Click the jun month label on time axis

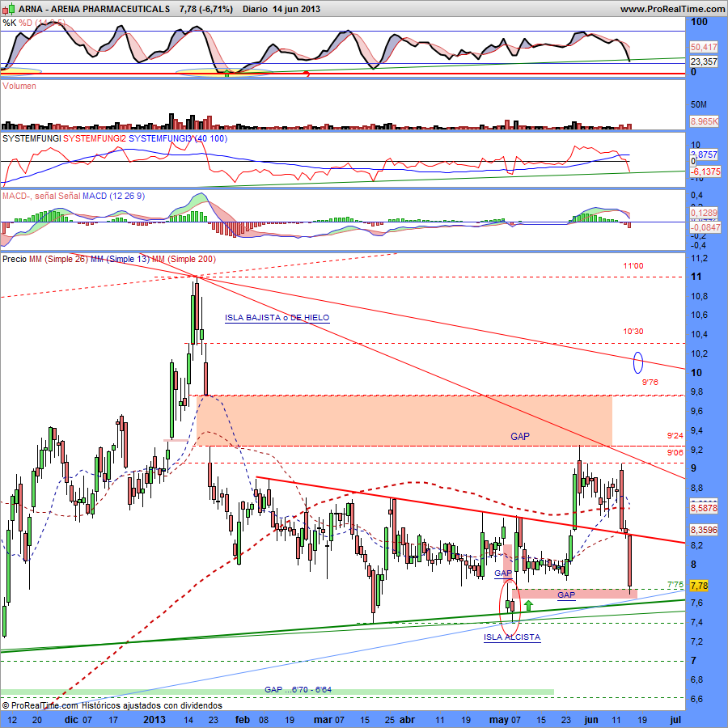591,720
